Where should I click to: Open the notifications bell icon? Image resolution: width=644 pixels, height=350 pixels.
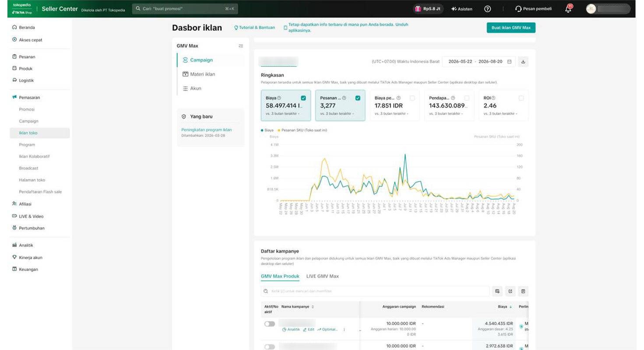pyautogui.click(x=568, y=9)
